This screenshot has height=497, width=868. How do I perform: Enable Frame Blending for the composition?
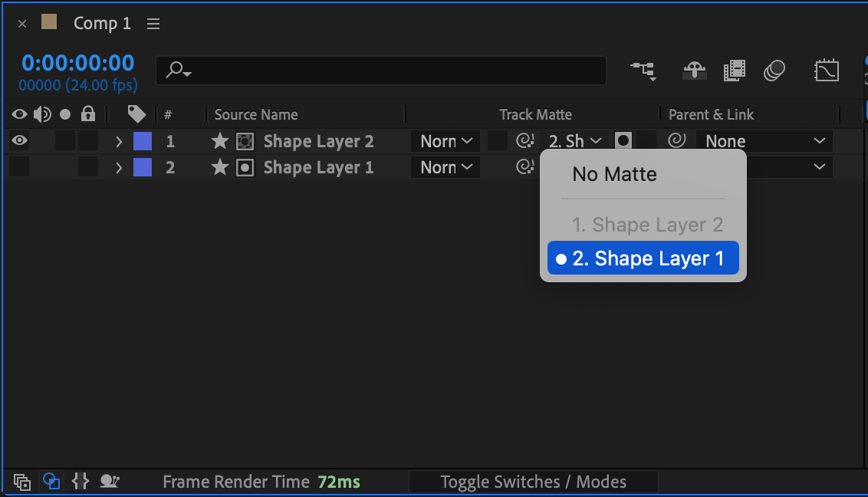734,71
